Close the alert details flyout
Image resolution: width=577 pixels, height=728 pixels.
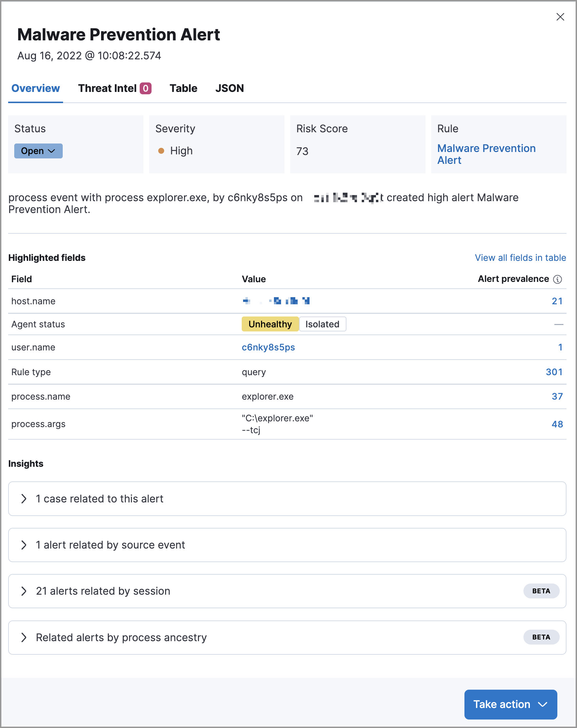pos(560,17)
